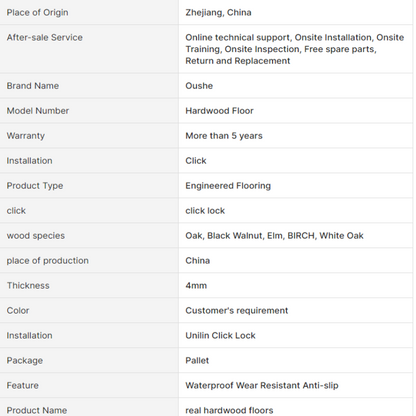Screen dimensions: 416x416
Task: Select the After-sale Service label
Action: pyautogui.click(x=45, y=37)
